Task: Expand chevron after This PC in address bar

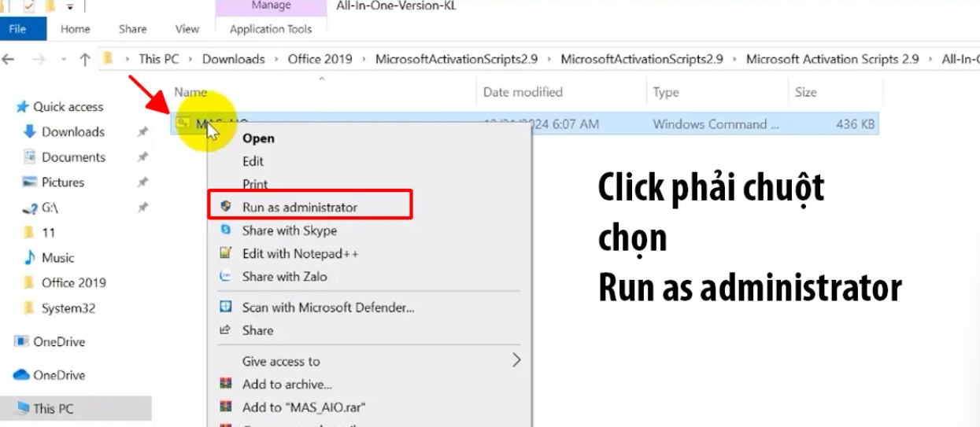Action: (x=191, y=60)
